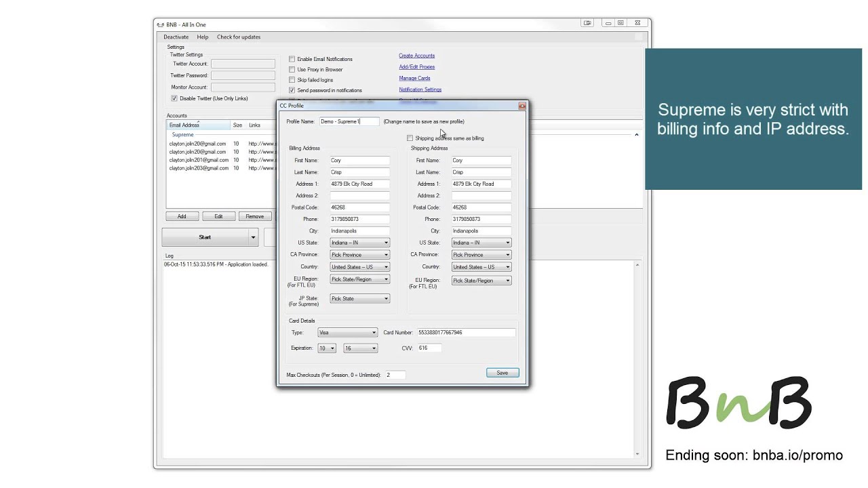Open the Help menu
Viewport: 868px width, 488px height.
[x=203, y=37]
